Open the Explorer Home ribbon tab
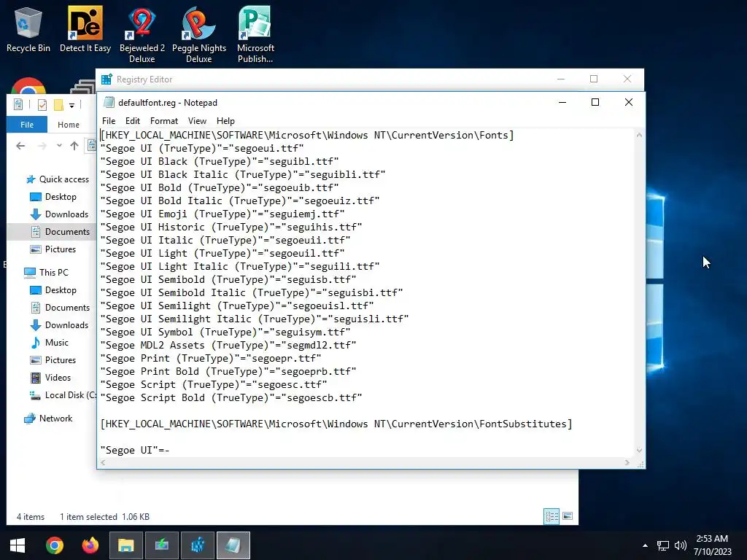 pyautogui.click(x=68, y=124)
